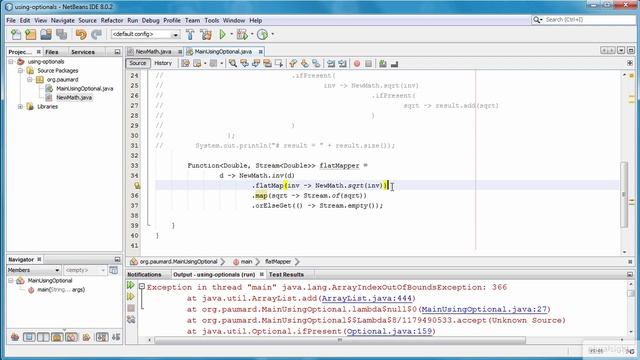Re-run the output with green double arrow

pos(131,285)
